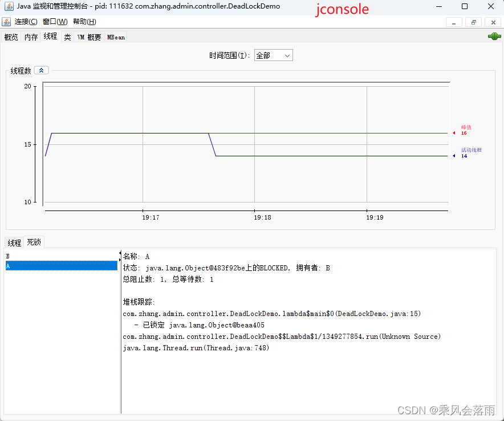Open the MBean tab

point(116,37)
